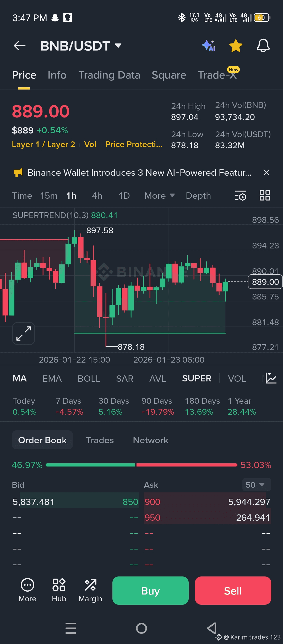Open the Trade-X tab

coord(217,75)
